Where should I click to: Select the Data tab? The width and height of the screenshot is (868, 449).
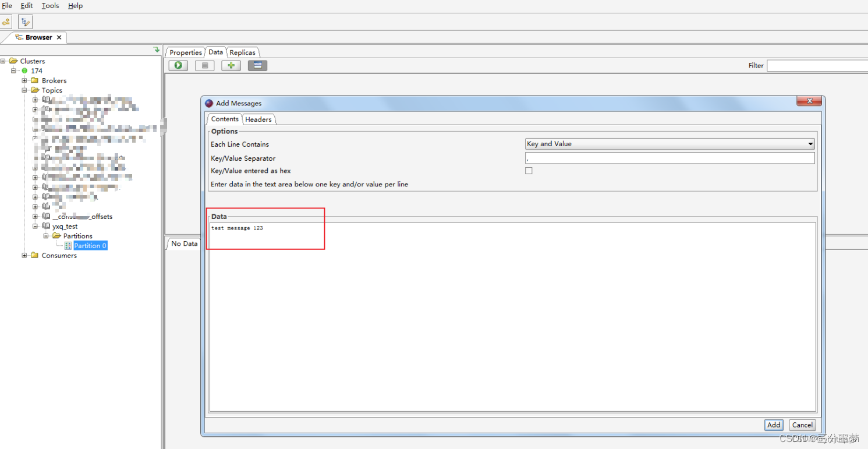(215, 52)
